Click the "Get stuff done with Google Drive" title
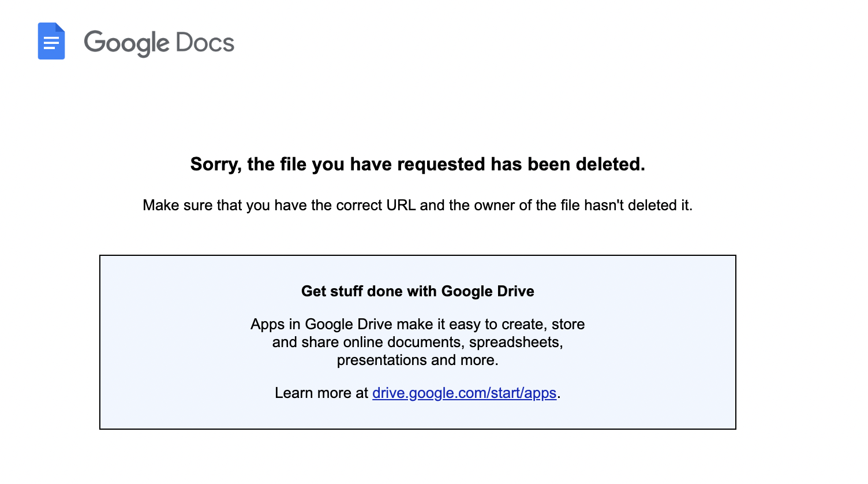This screenshot has width=868, height=484. pyautogui.click(x=417, y=291)
